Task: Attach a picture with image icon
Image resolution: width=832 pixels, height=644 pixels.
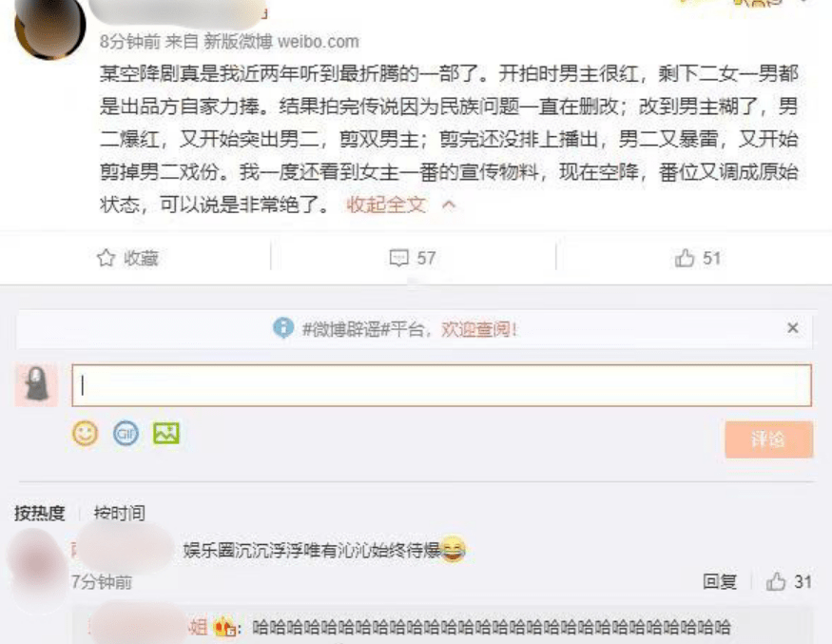Action: pos(166,433)
